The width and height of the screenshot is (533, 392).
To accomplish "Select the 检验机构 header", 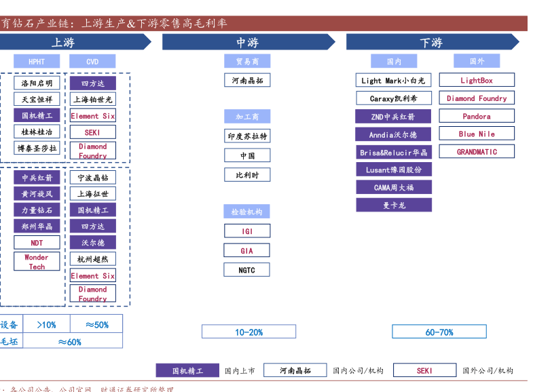I will pyautogui.click(x=246, y=212).
